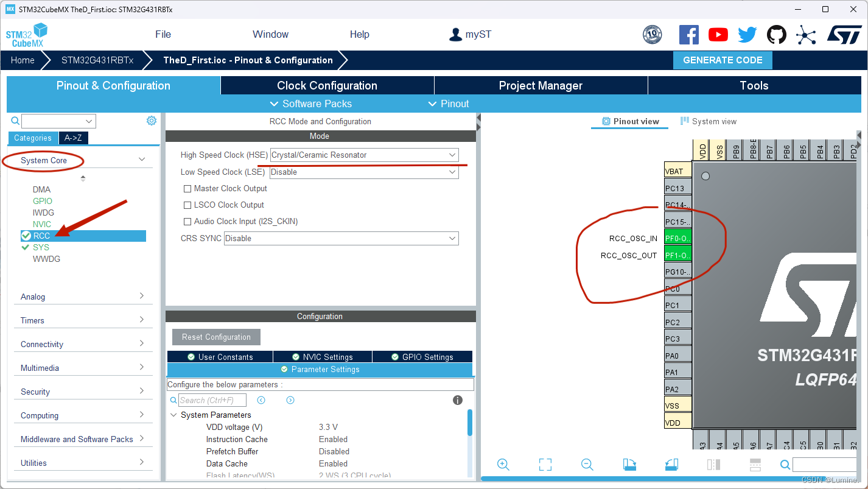868x489 pixels.
Task: Click the parameter Search (Ctrl+F) field
Action: click(x=212, y=400)
